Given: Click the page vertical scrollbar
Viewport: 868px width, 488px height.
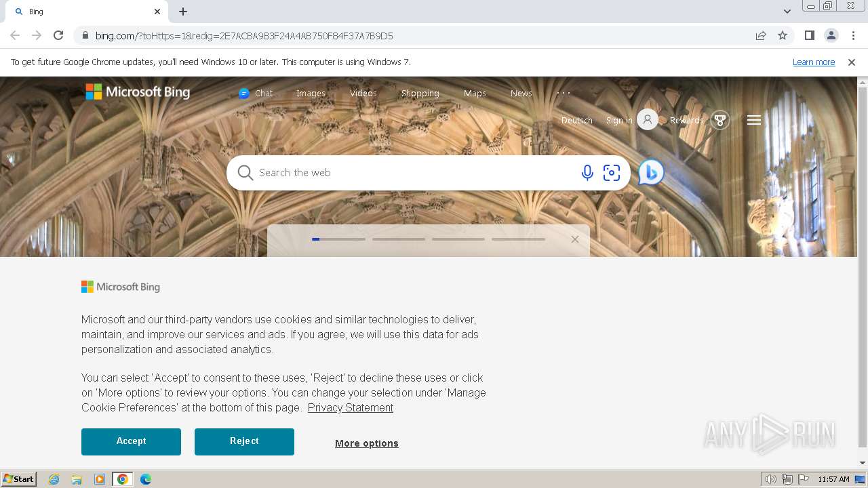Looking at the screenshot, I should coord(863,268).
